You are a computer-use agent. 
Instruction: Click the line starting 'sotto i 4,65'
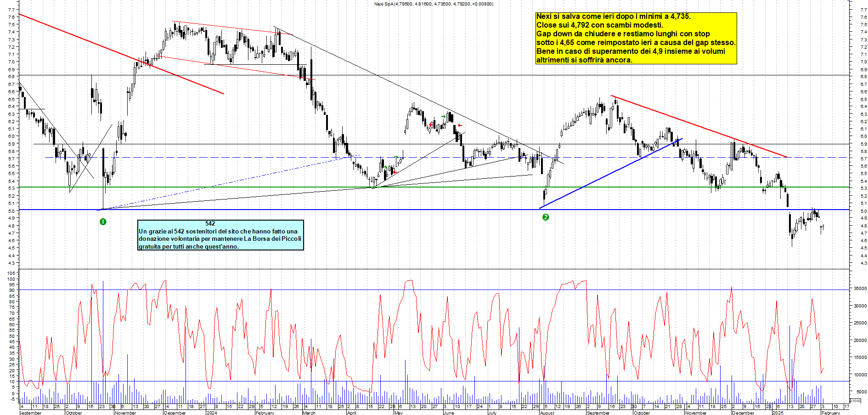click(x=636, y=43)
